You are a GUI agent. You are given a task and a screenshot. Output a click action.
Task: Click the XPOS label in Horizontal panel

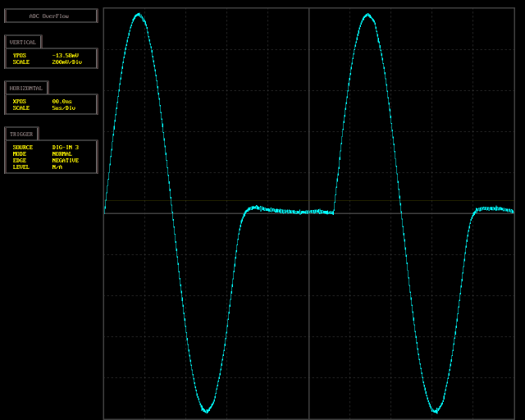20,102
